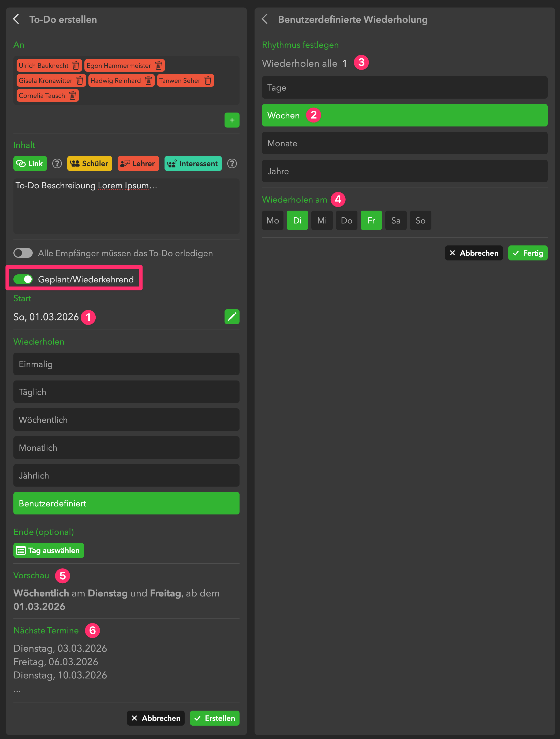Remove recipient Ulrich Bauknecht via trash icon
The image size is (560, 739).
[x=76, y=65]
